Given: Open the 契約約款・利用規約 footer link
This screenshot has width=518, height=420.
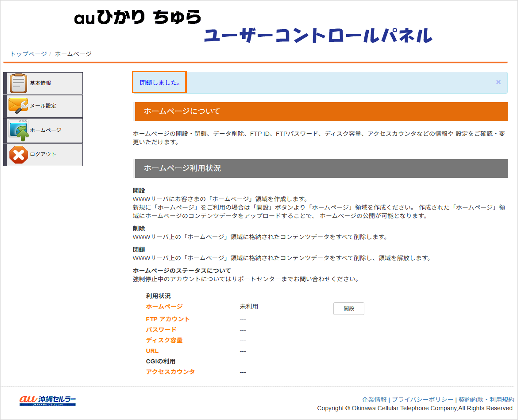Looking at the screenshot, I should (x=486, y=399).
